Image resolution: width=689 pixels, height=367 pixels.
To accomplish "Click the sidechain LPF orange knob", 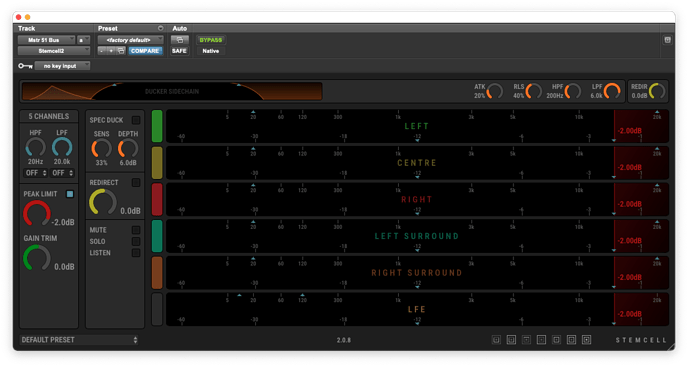I will tap(612, 91).
